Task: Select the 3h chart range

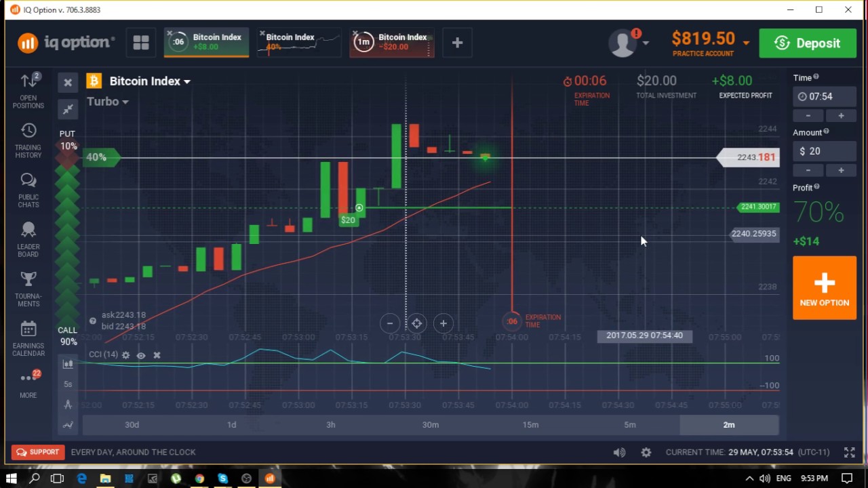Action: [331, 425]
